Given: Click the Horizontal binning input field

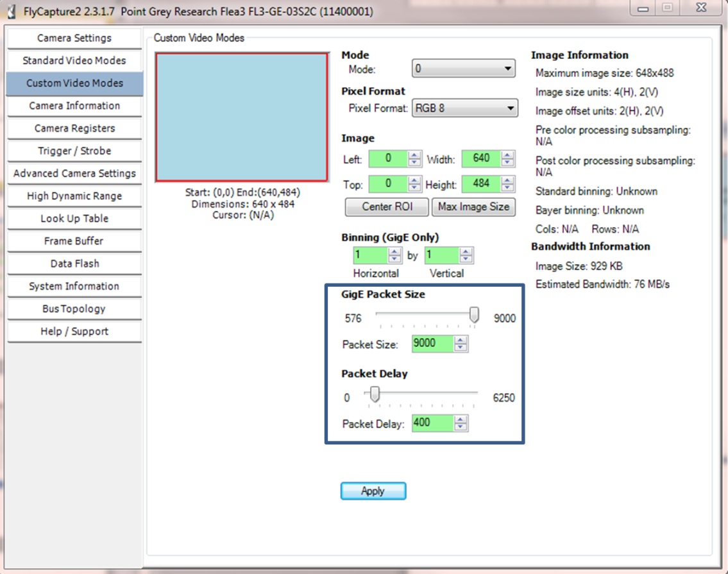Looking at the screenshot, I should click(371, 255).
